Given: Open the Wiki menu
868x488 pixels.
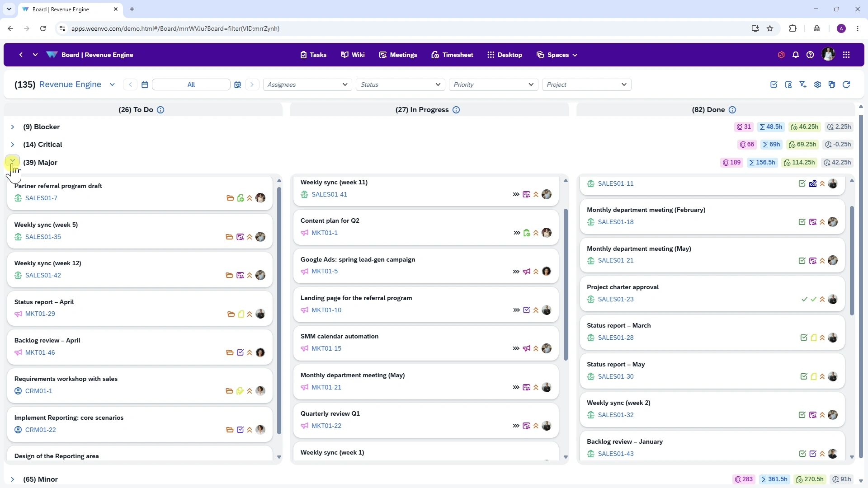Looking at the screenshot, I should [x=353, y=55].
